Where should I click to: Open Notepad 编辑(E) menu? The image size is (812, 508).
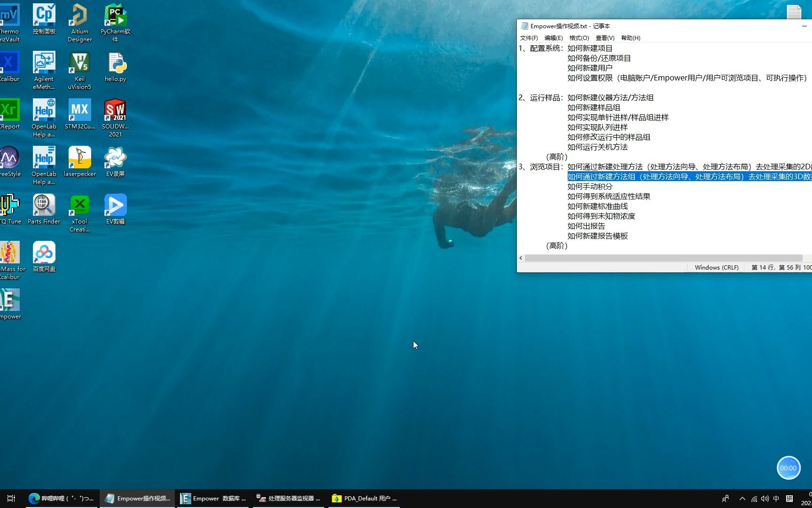click(x=554, y=38)
